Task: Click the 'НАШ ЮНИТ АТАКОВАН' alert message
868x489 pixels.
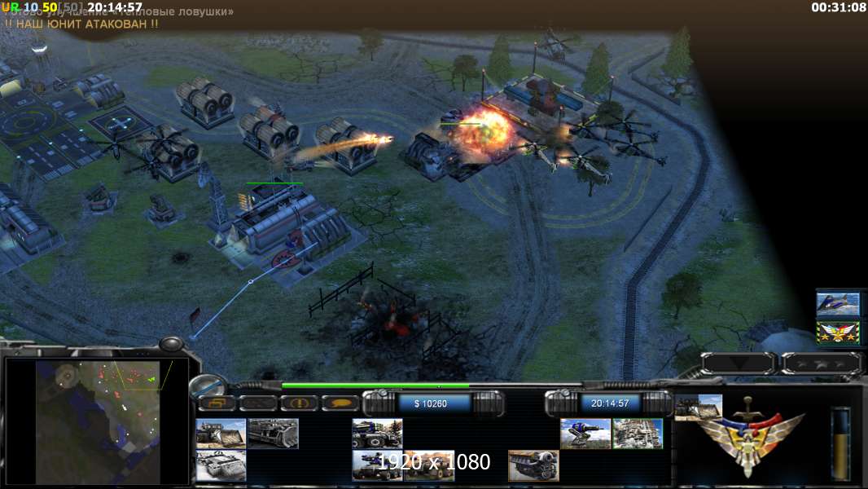Action: 81,24
